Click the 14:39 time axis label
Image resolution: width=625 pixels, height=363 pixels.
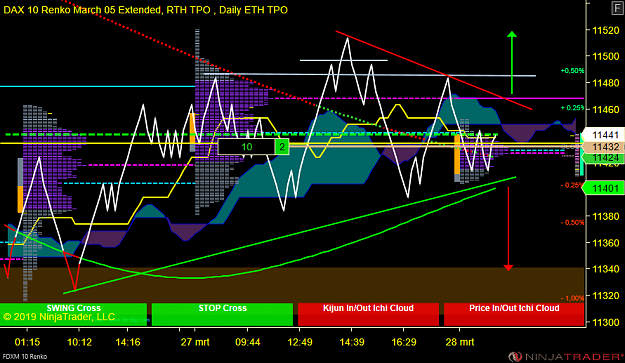352,342
